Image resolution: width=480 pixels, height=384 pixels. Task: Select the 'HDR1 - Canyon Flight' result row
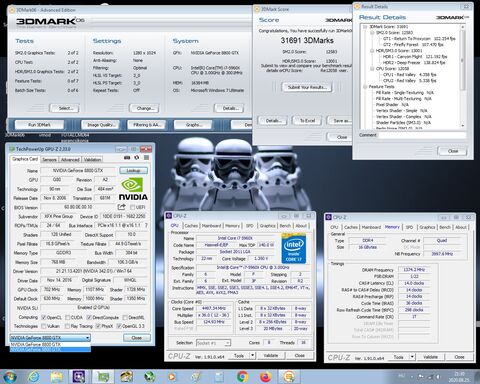tap(415, 57)
